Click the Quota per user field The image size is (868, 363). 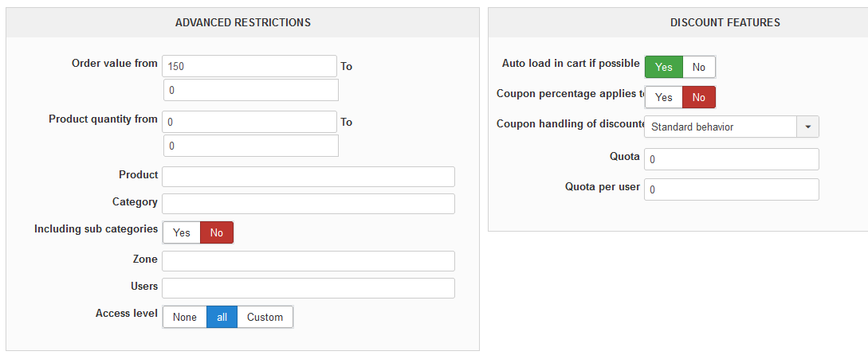pyautogui.click(x=732, y=189)
